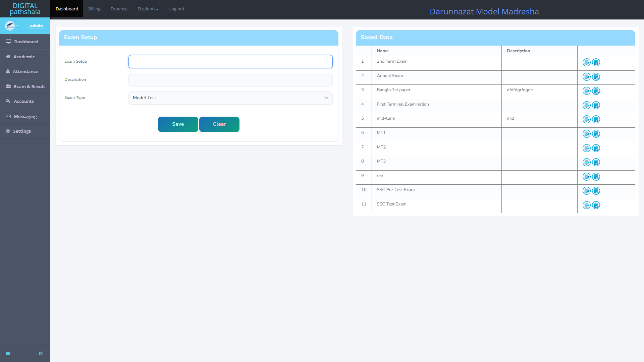Click edit icon for MT2 row
The image size is (644, 362).
(586, 148)
